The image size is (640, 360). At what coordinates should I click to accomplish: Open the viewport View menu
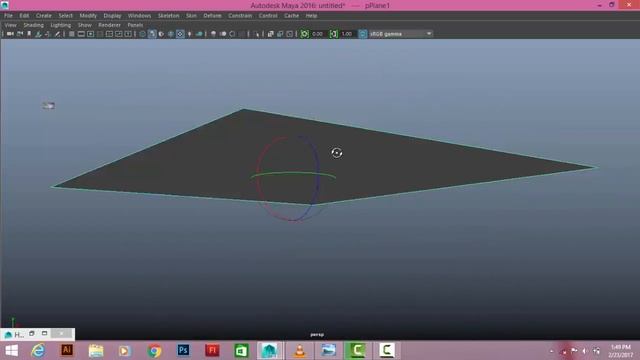click(x=10, y=25)
